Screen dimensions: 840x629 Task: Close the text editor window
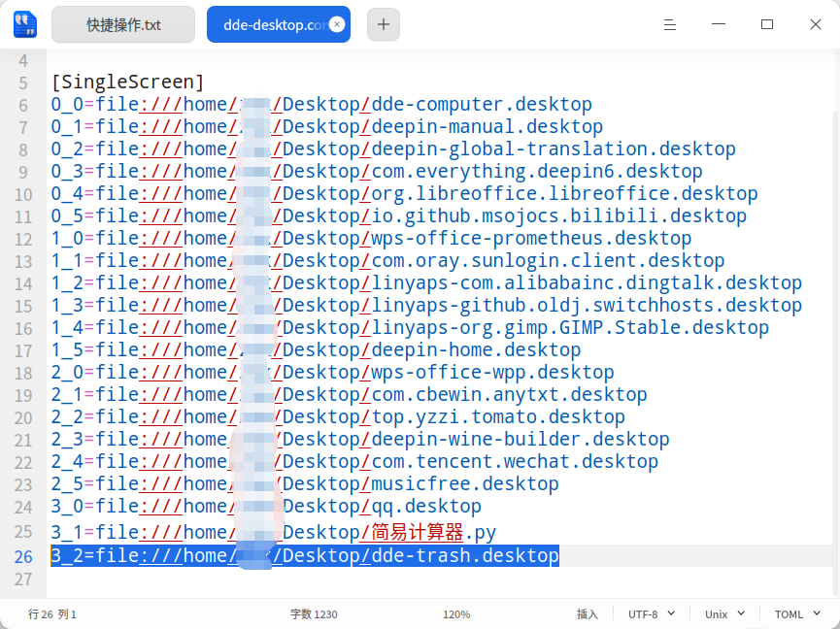[816, 24]
